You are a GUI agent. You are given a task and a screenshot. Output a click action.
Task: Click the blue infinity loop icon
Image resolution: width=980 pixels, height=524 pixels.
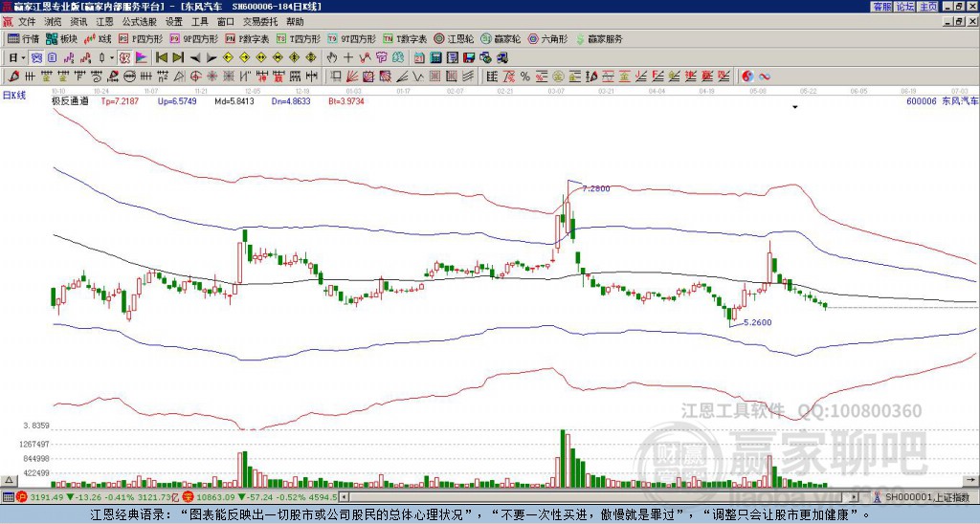765,76
